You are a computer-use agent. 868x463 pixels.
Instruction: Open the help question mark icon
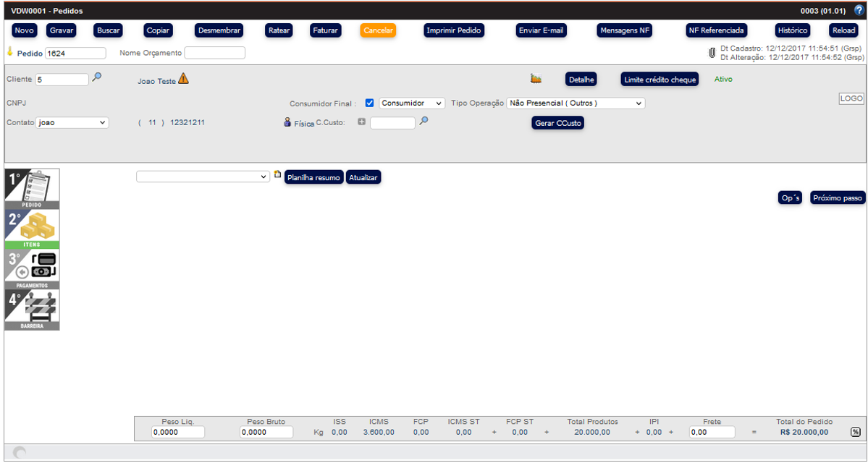[859, 11]
